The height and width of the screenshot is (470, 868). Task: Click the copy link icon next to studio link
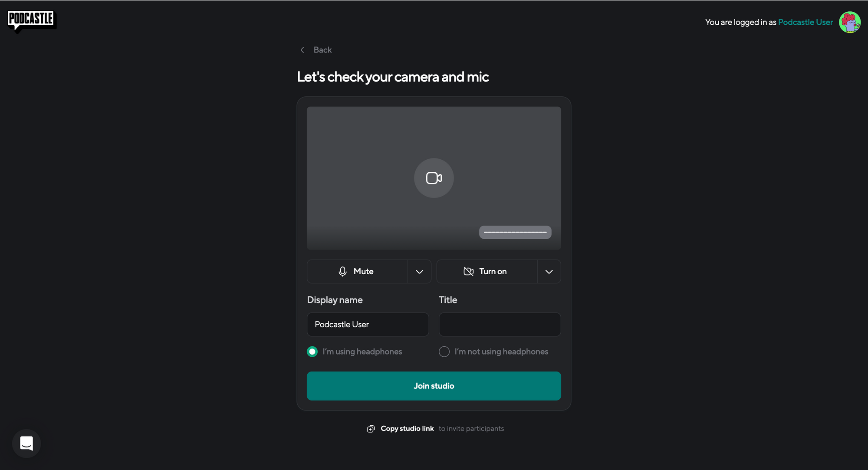[370, 428]
